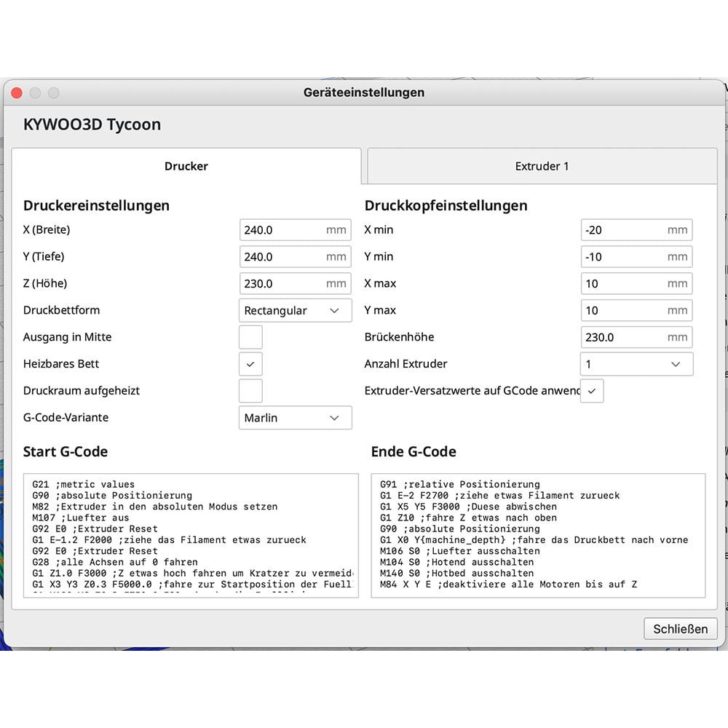
Task: Click the 'M84 X Y E' end code line
Action: tap(508, 585)
